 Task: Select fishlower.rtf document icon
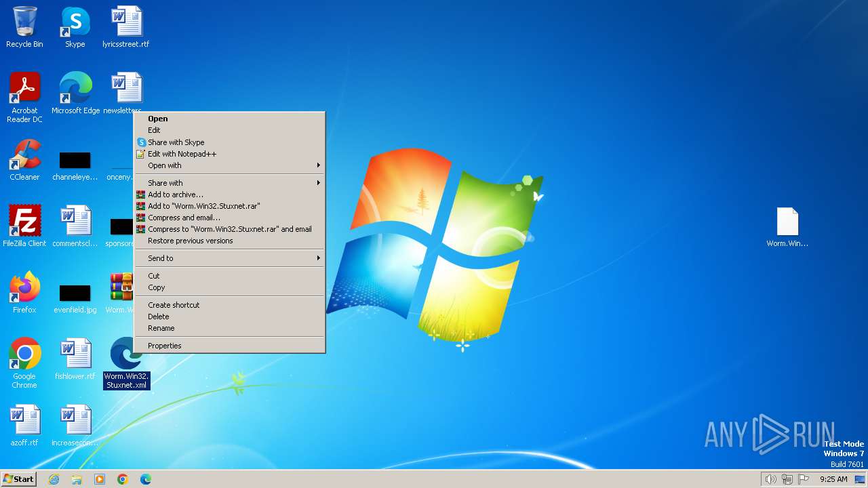coord(75,359)
